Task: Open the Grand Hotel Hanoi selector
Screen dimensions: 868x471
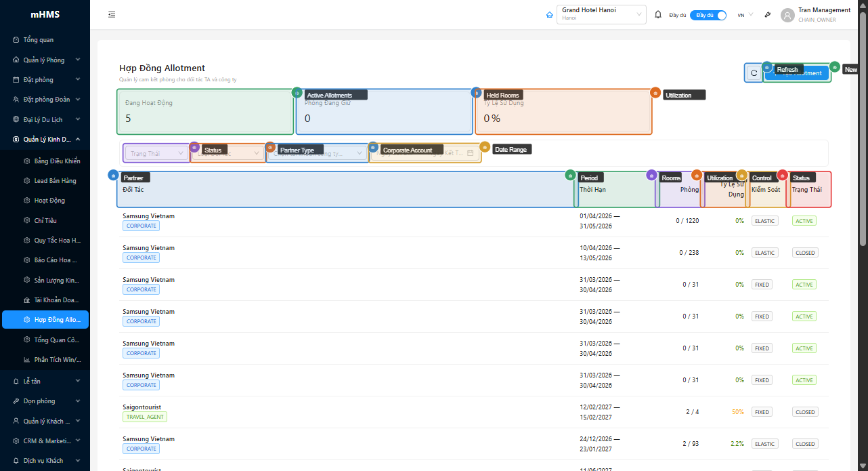Action: [601, 14]
